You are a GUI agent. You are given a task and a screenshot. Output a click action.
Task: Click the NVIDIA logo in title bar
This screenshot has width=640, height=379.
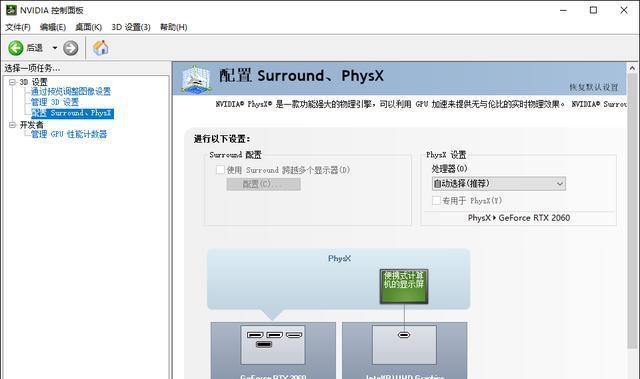(11, 10)
